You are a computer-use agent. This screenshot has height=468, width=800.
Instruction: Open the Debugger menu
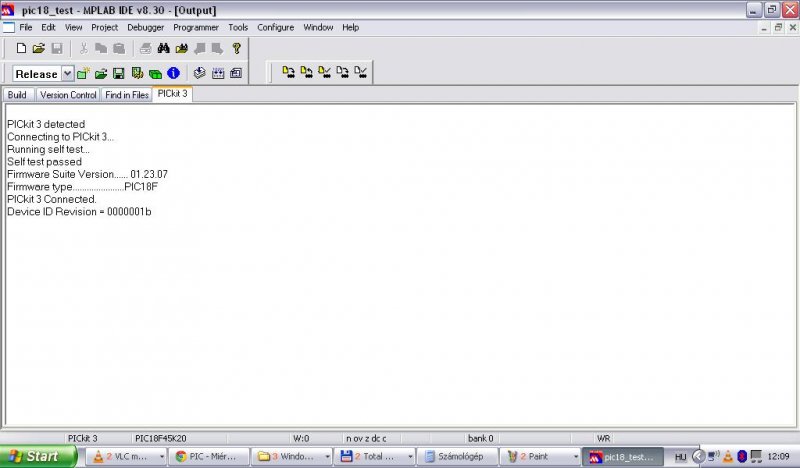click(145, 28)
